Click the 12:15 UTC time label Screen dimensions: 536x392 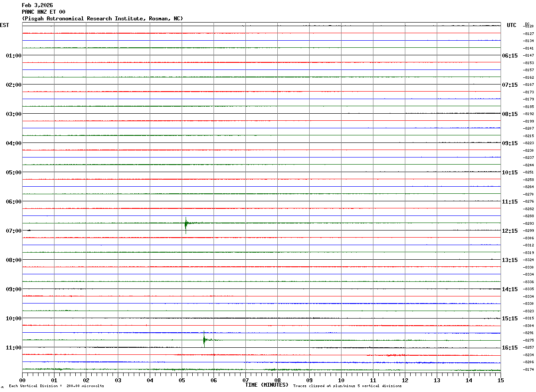(x=509, y=231)
